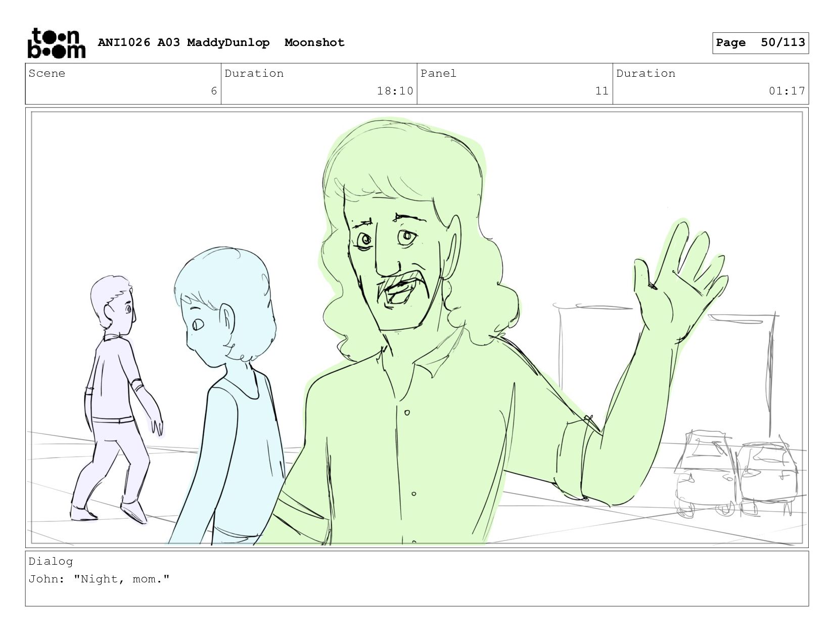Click the Toon Boom logo
Viewport: 834px width, 644px height.
(x=56, y=43)
